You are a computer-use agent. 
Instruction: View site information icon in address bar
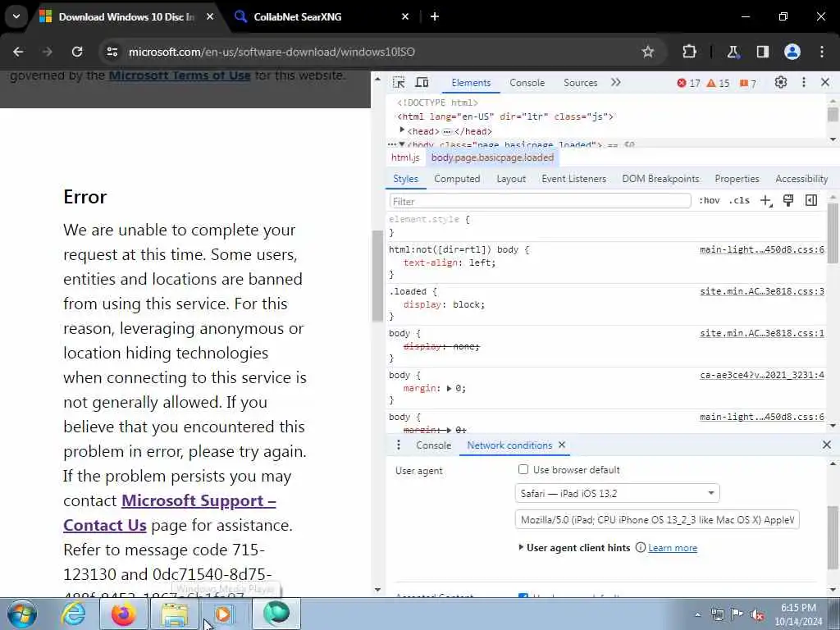click(x=112, y=52)
